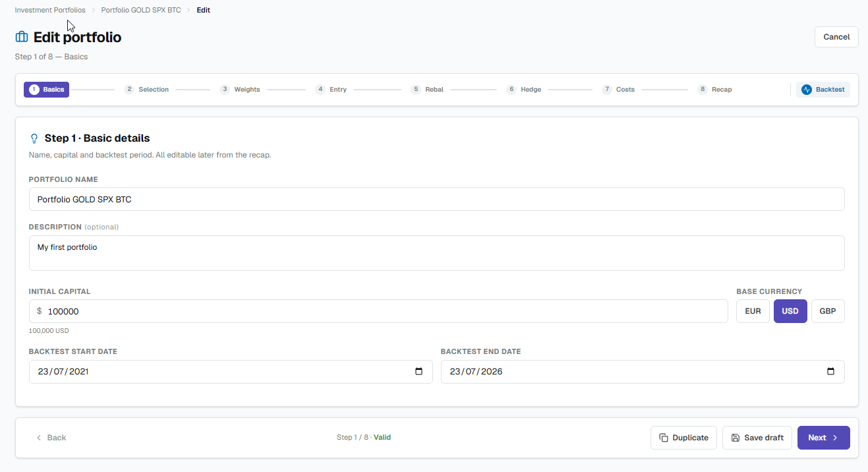Jump to step 3 Weights
Viewport: 868px width, 472px height.
(241, 90)
